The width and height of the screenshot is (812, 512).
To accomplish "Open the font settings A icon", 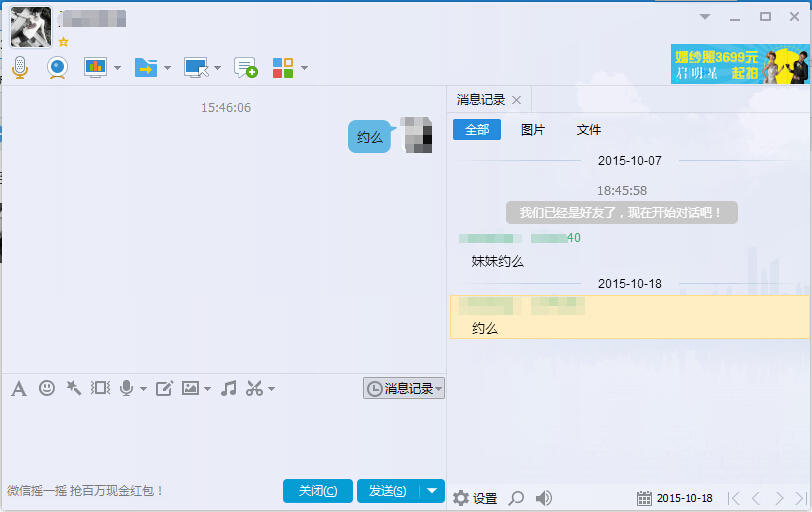I will (19, 388).
